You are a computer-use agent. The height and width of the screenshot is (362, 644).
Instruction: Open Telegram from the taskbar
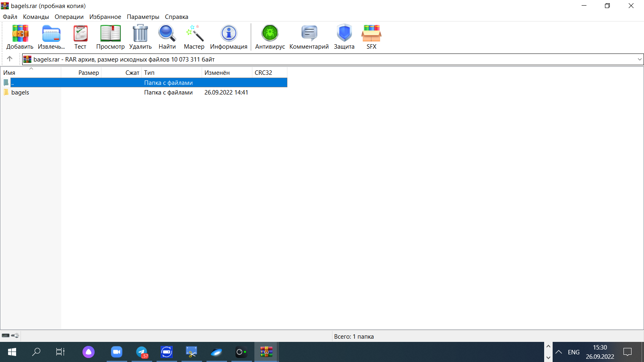(142, 352)
